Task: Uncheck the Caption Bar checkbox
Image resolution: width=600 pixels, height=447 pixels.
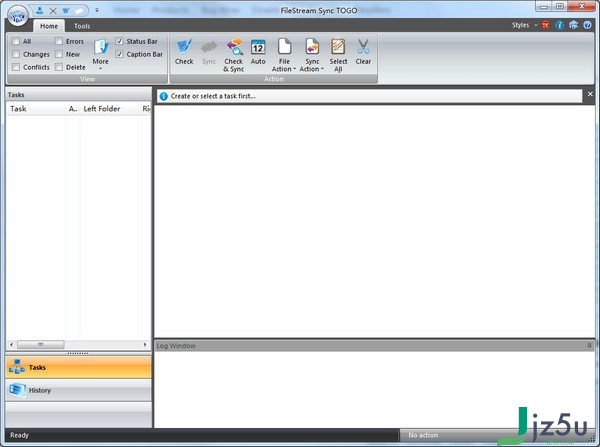Action: pyautogui.click(x=119, y=54)
